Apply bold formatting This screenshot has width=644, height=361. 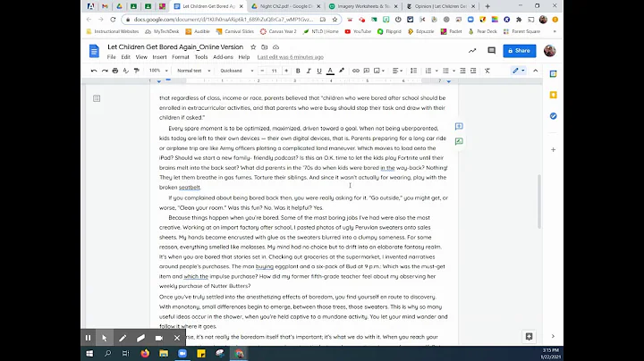[298, 71]
